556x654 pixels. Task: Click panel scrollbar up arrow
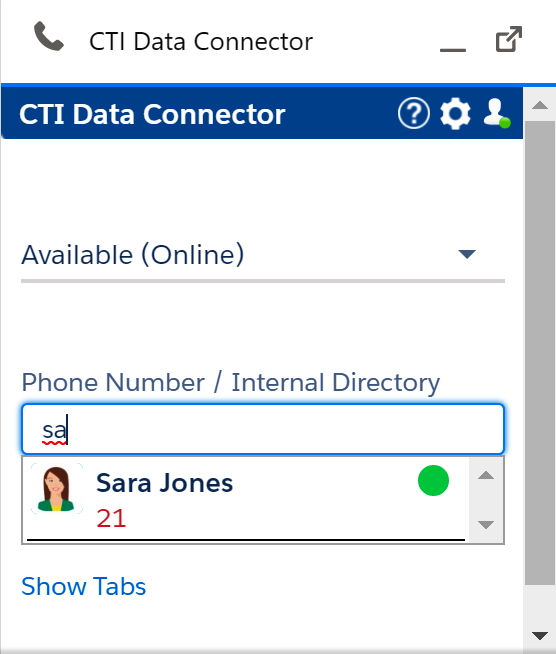click(x=540, y=105)
